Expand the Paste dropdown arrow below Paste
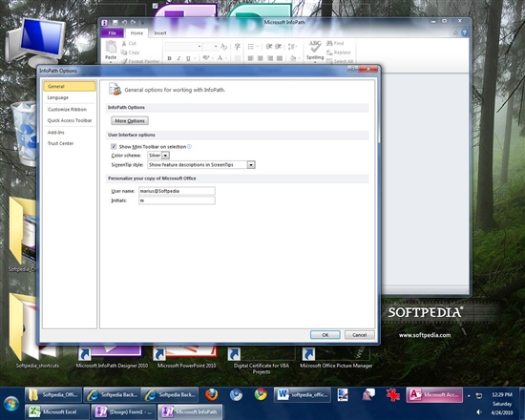Image resolution: width=525 pixels, height=420 pixels. tap(111, 62)
